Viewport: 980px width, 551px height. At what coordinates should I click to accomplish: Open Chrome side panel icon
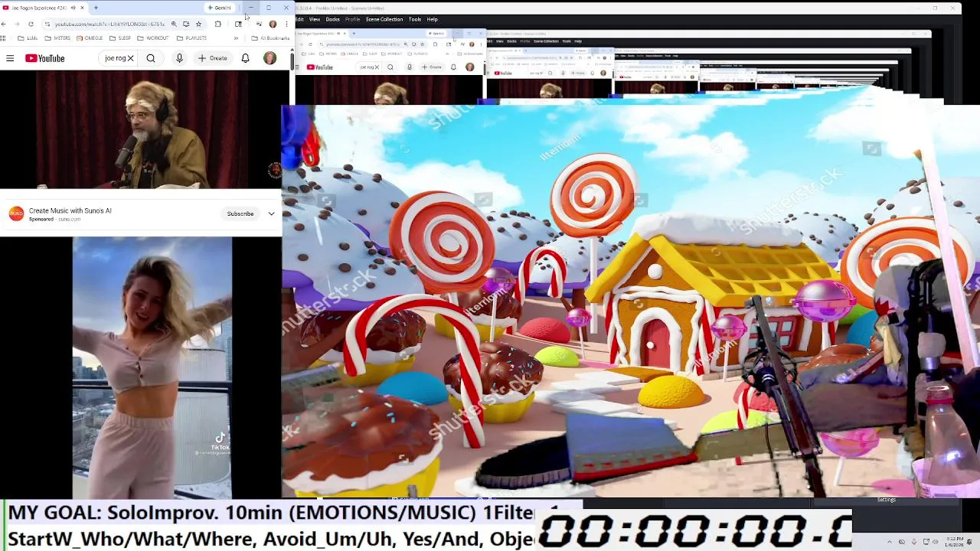coord(238,24)
